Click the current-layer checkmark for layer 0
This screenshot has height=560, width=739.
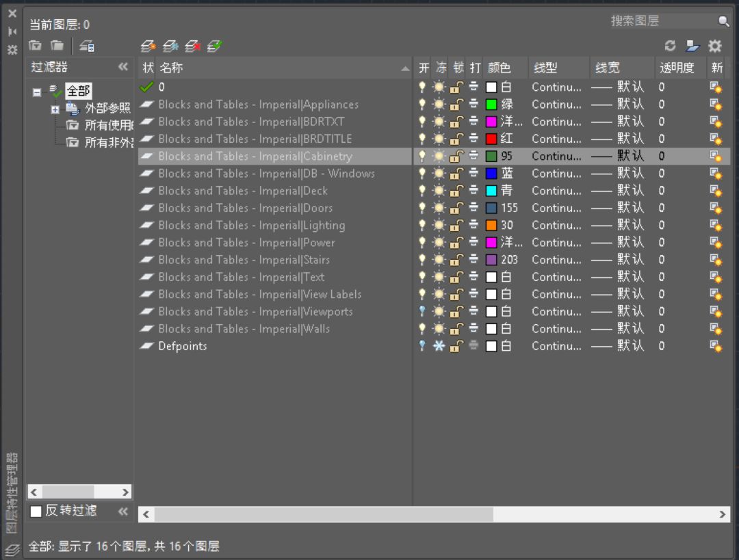click(147, 87)
